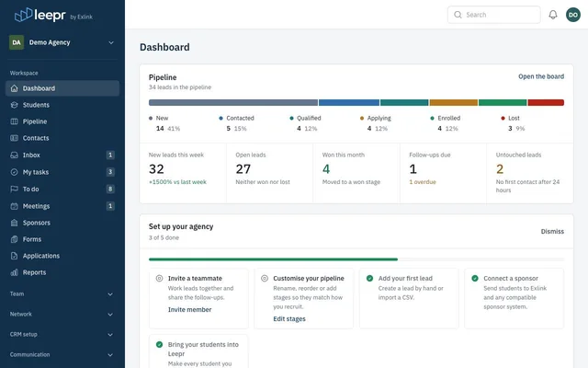Open Reports from the sidebar
This screenshot has height=368, width=588.
pos(62,272)
